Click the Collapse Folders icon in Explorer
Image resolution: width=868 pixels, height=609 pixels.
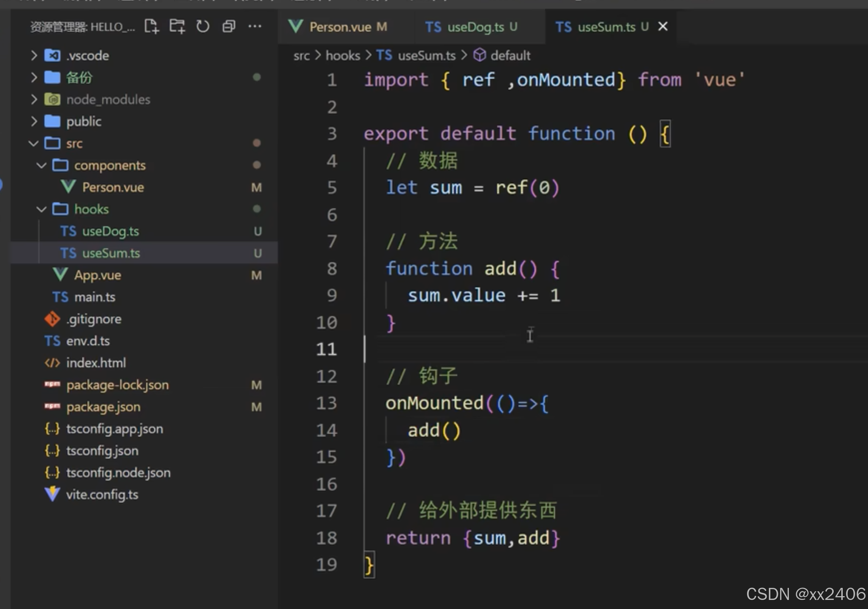(228, 26)
